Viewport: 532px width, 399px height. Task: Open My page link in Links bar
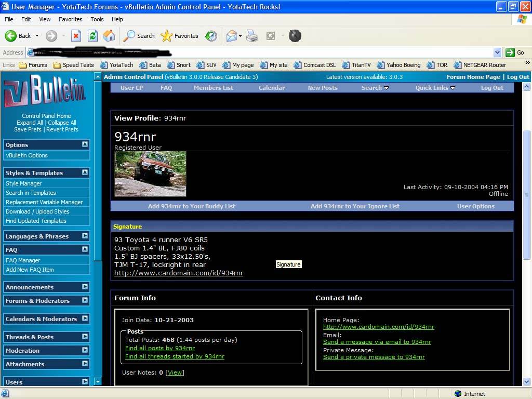pos(238,65)
